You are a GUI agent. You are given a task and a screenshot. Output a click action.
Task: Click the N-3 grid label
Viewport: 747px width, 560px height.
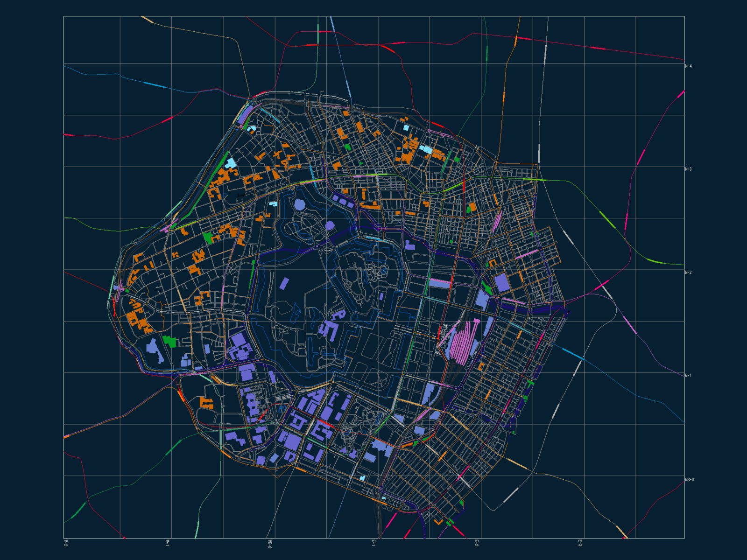pyautogui.click(x=688, y=169)
